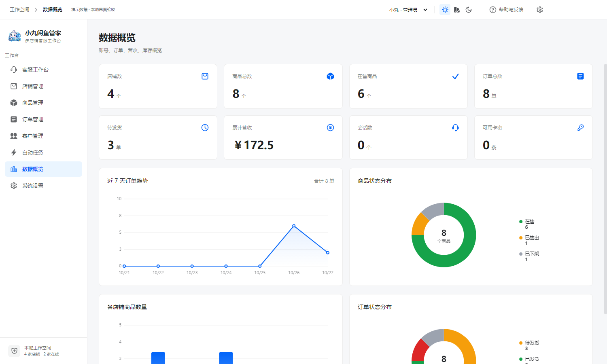Toggle 已售出 legend entry
Viewport: 607px width, 364px height.
(x=529, y=240)
